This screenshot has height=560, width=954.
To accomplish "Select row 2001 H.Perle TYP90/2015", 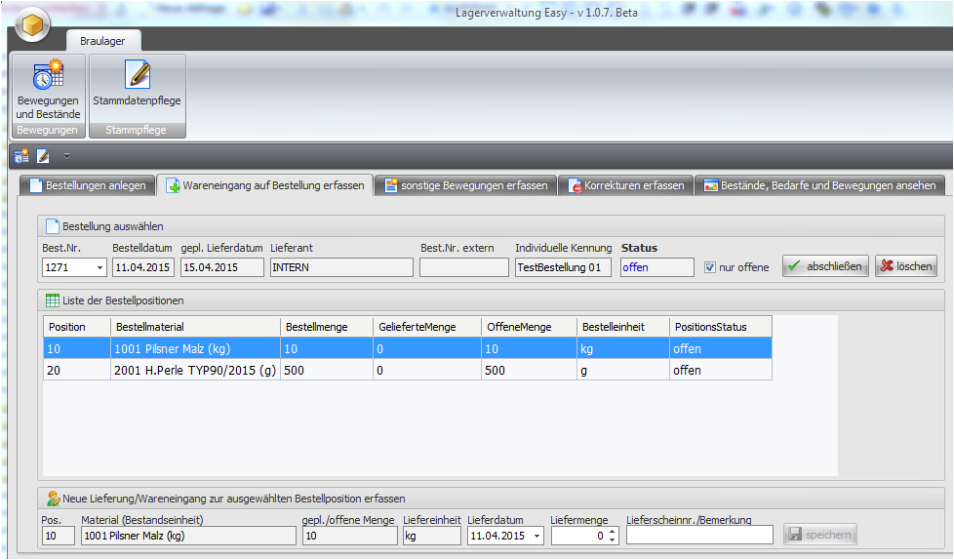I will [195, 371].
